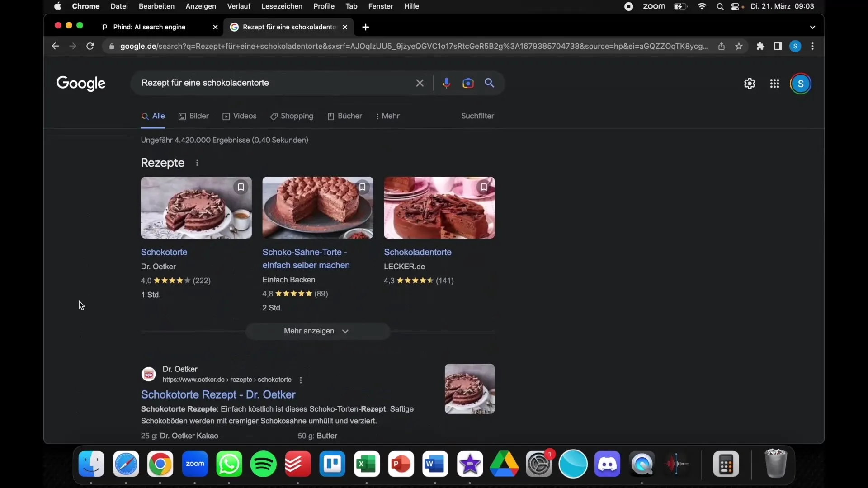The height and width of the screenshot is (488, 868).
Task: Open the Google apps grid
Action: (x=774, y=84)
